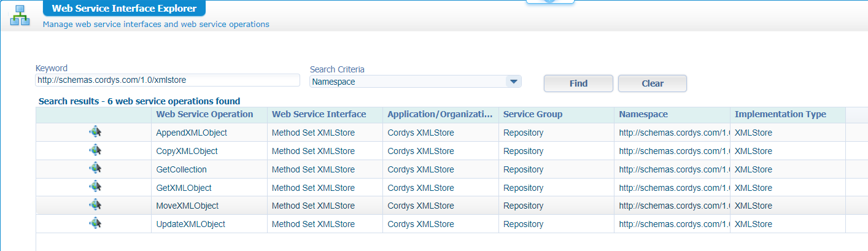868x251 pixels.
Task: Open the Search Criteria dropdown arrow
Action: [513, 82]
